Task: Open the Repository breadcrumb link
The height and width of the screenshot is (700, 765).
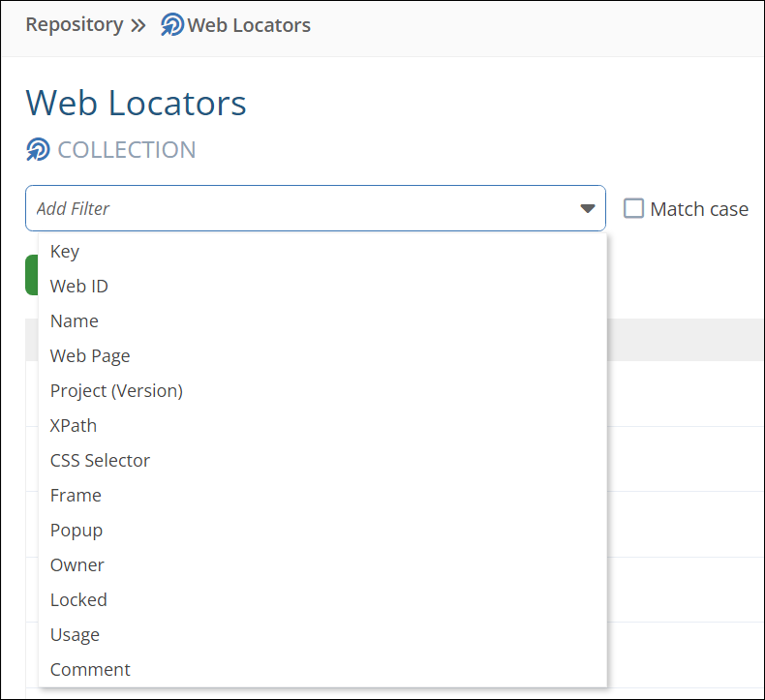Action: tap(75, 25)
